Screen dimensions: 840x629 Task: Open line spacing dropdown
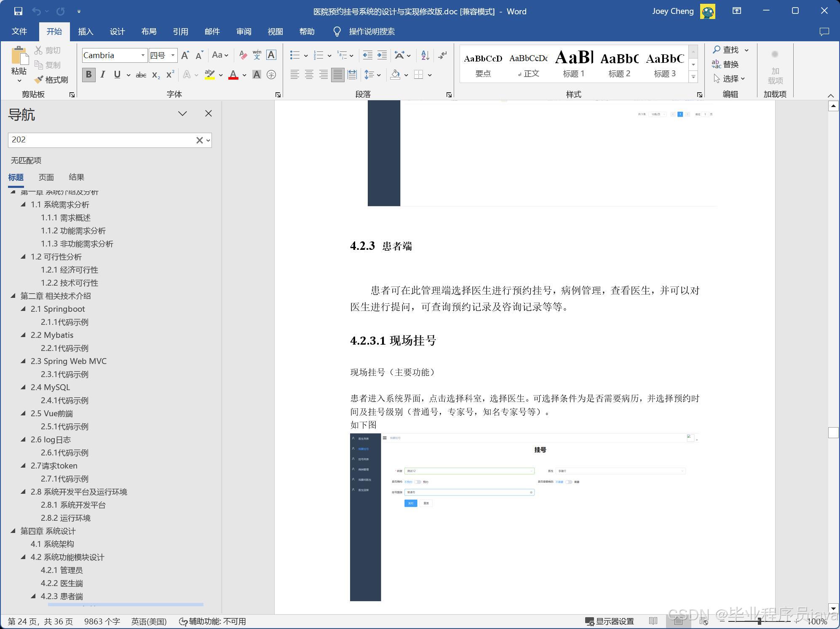pos(372,75)
